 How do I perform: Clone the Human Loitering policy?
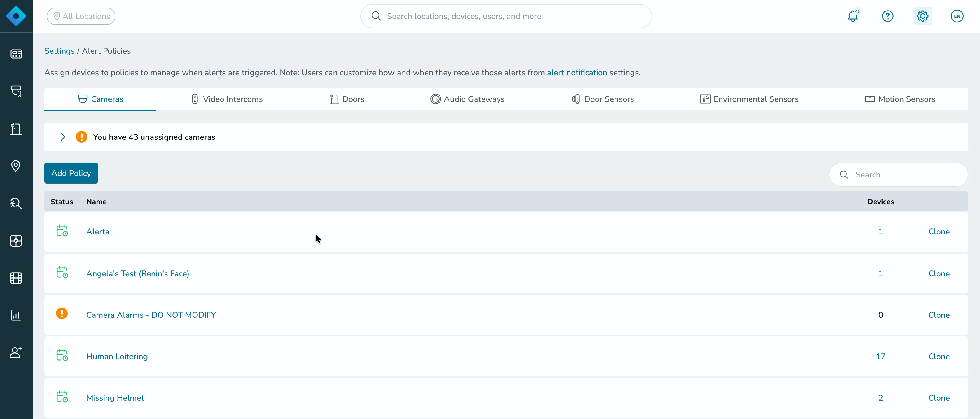coord(939,357)
